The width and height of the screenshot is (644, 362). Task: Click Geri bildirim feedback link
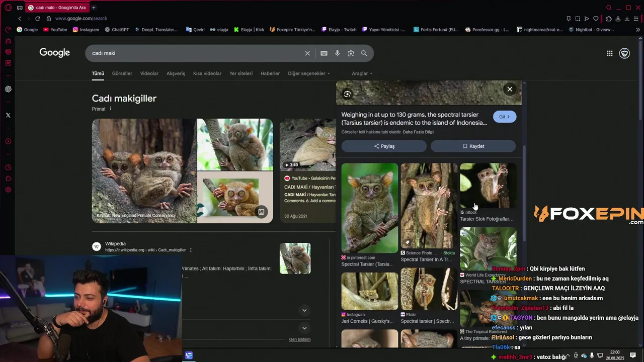300,339
